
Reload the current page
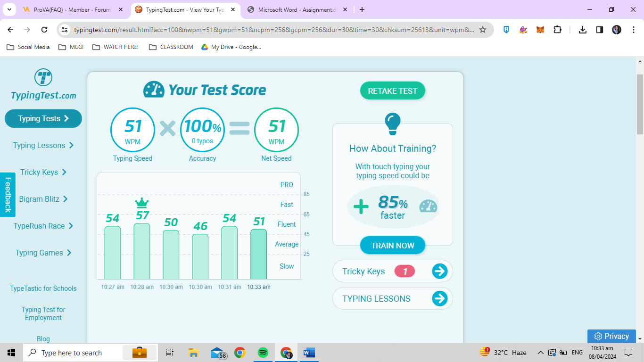click(x=44, y=30)
